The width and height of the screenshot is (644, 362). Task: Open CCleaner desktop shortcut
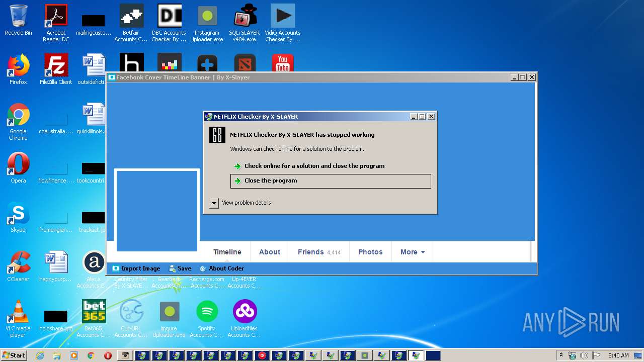[18, 267]
